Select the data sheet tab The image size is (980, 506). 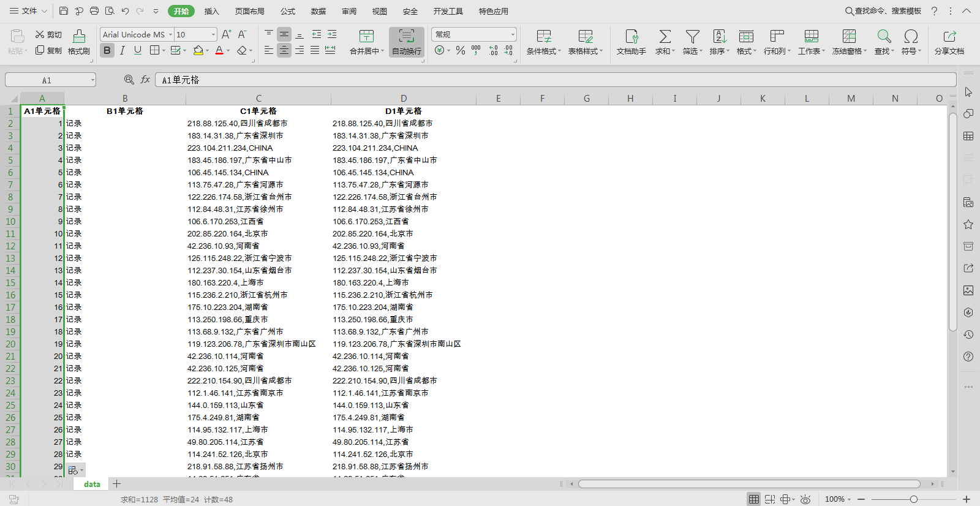pos(92,484)
